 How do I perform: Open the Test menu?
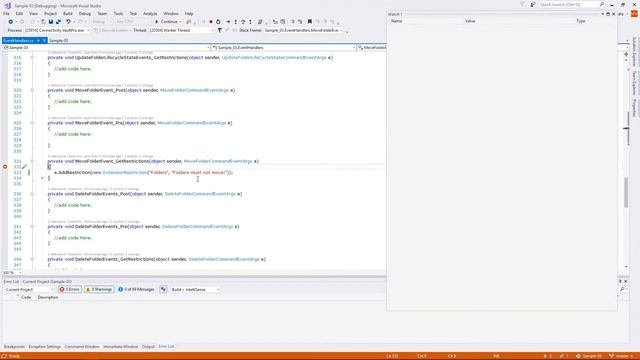(x=133, y=13)
